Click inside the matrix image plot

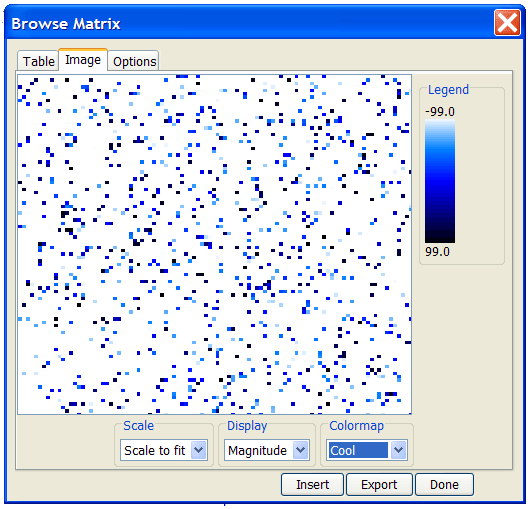pos(214,244)
